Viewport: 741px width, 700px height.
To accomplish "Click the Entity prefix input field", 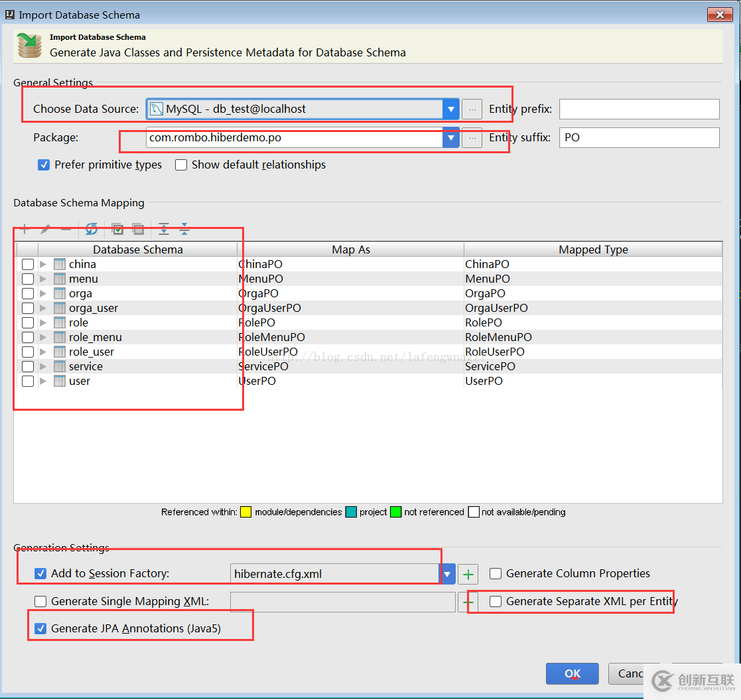I will 639,109.
